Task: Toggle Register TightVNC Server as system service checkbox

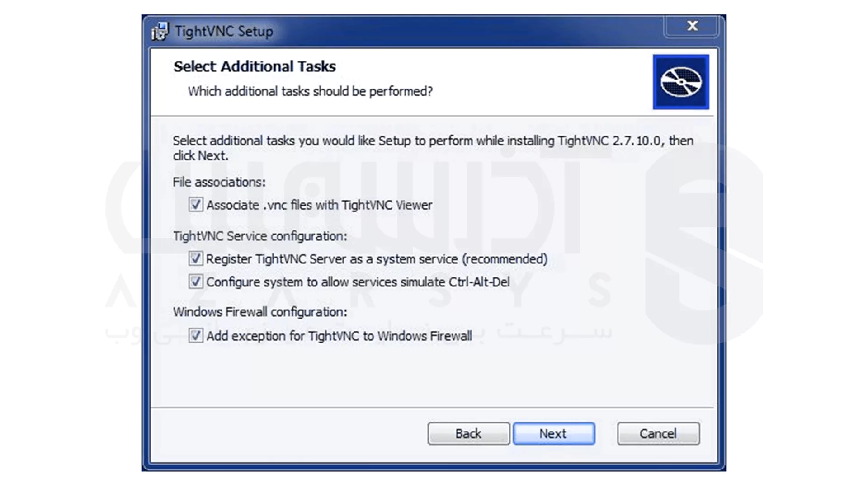Action: point(196,259)
